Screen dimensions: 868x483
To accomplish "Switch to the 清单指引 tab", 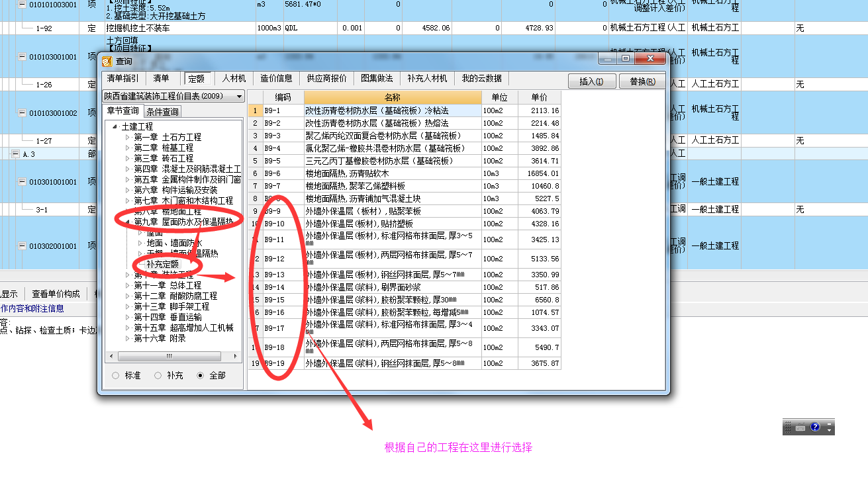I will [123, 78].
